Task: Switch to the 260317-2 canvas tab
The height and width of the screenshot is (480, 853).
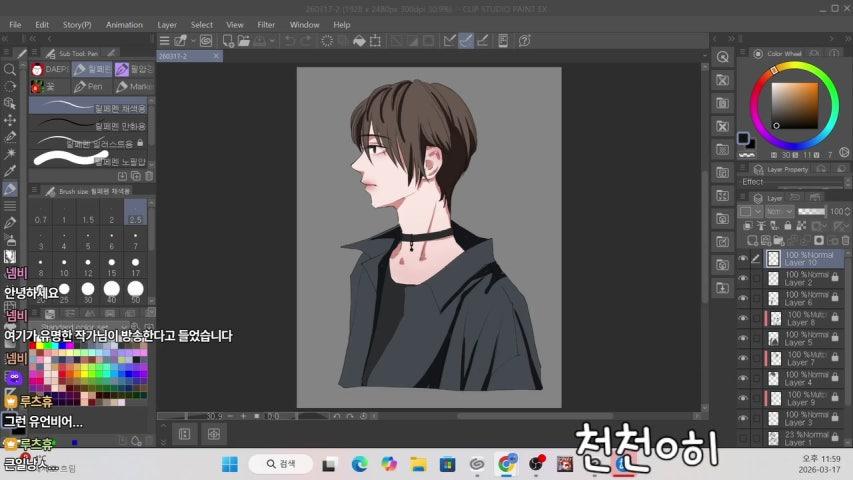Action: pyautogui.click(x=174, y=57)
